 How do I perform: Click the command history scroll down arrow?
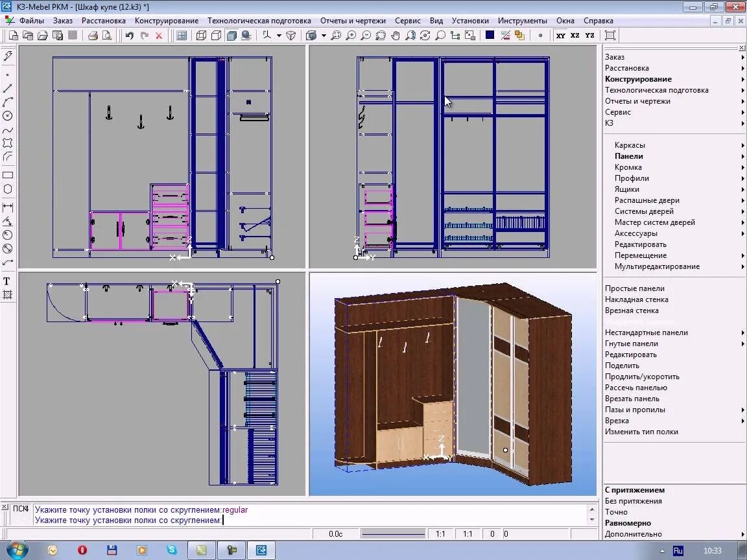click(x=592, y=520)
